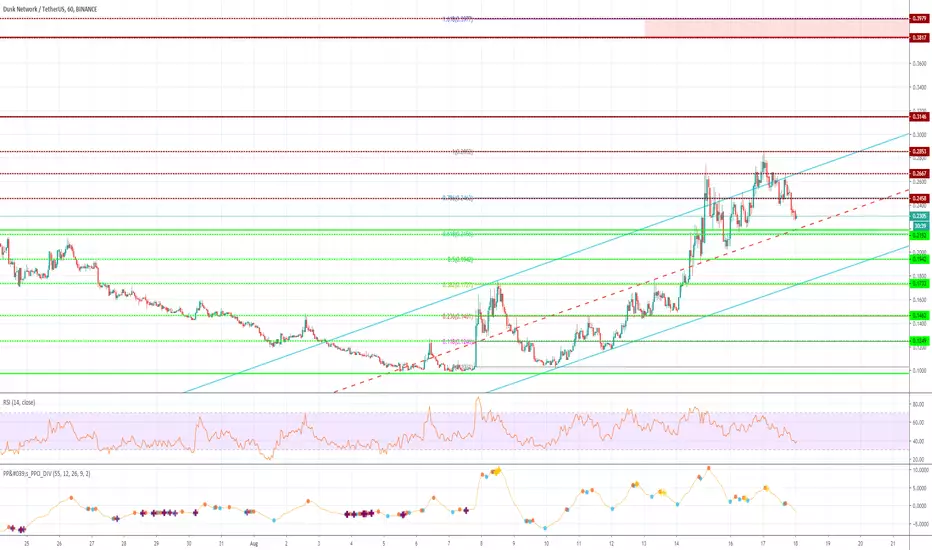Click the current price label 0.2305
The image size is (932, 550).
920,216
